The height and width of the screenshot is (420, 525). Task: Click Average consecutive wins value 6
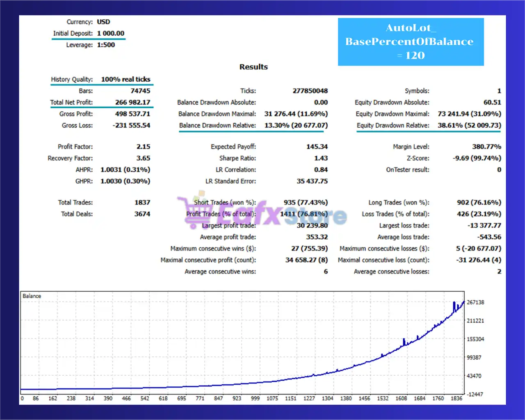pyautogui.click(x=326, y=271)
